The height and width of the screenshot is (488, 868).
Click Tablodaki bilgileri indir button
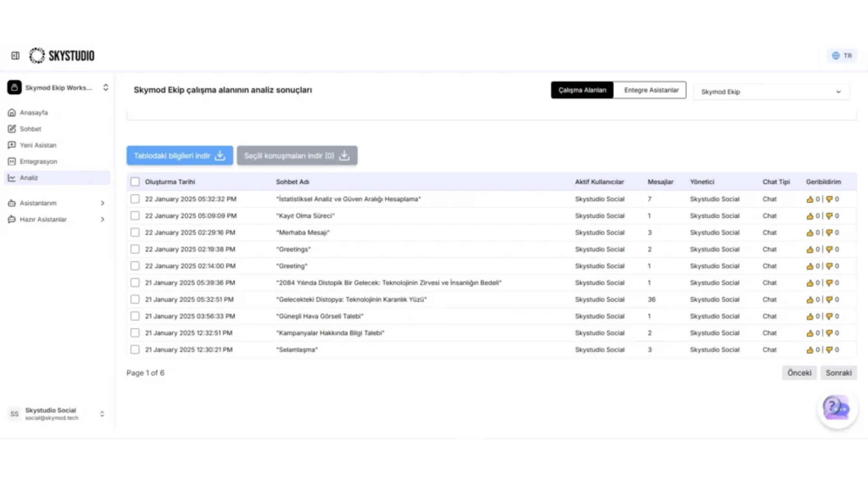(179, 155)
